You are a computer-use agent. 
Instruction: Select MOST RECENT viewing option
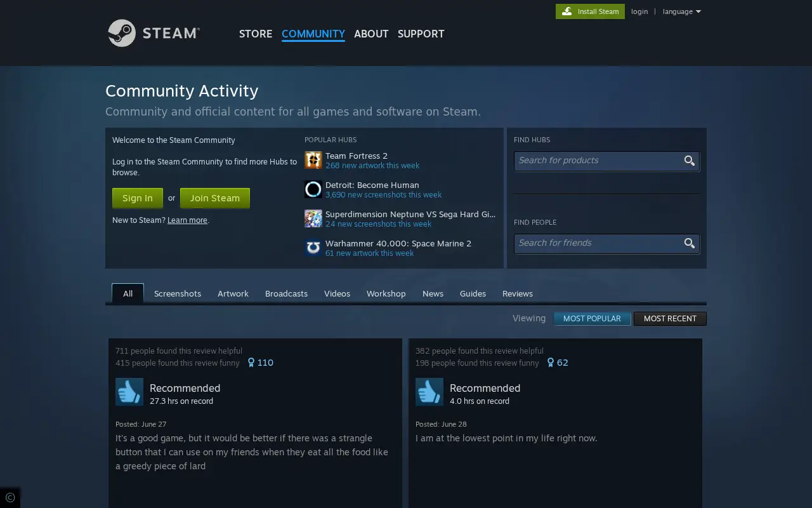(x=670, y=319)
